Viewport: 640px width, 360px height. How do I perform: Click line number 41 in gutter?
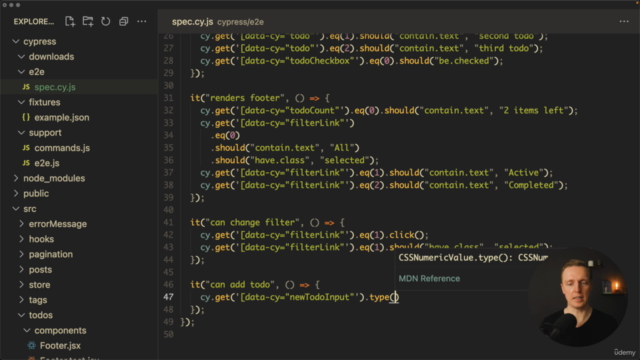168,222
